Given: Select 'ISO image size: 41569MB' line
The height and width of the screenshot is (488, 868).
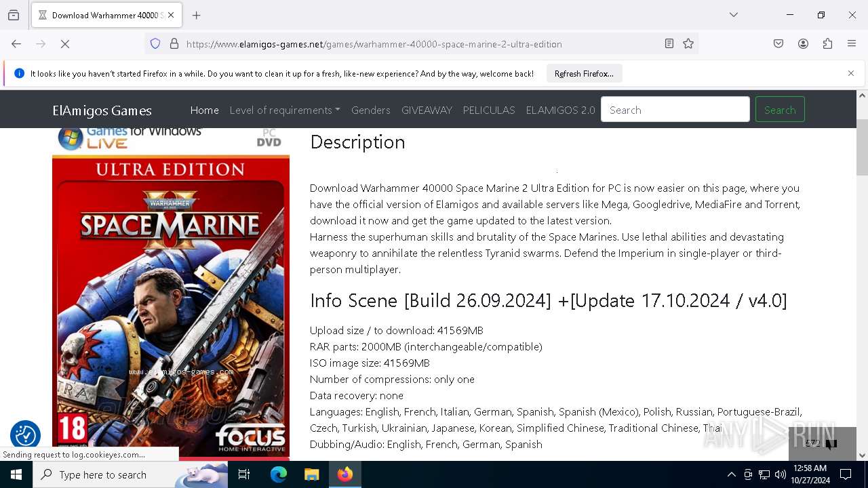Looking at the screenshot, I should point(370,363).
